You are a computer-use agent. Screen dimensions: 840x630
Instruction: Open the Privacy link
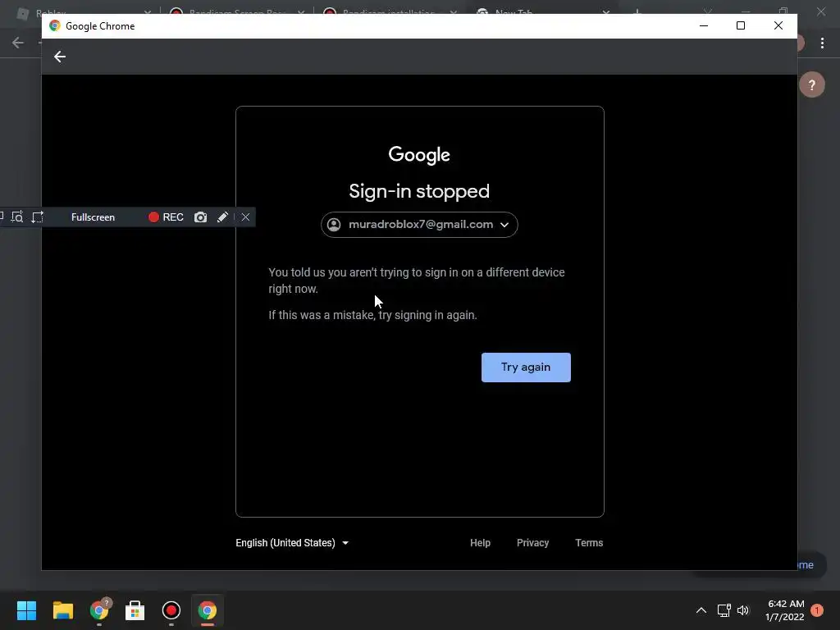tap(532, 543)
